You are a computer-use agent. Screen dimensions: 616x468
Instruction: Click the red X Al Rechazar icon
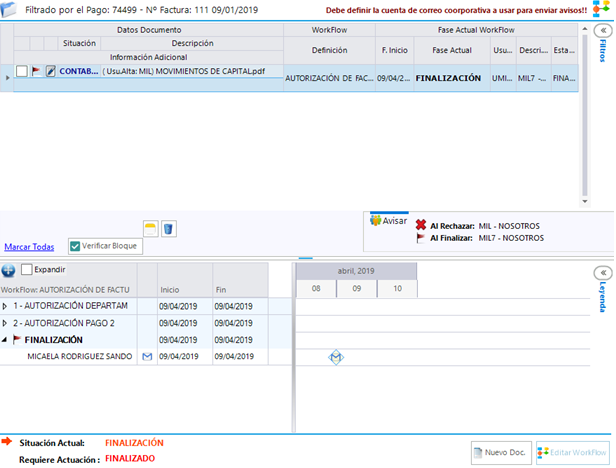[421, 225]
